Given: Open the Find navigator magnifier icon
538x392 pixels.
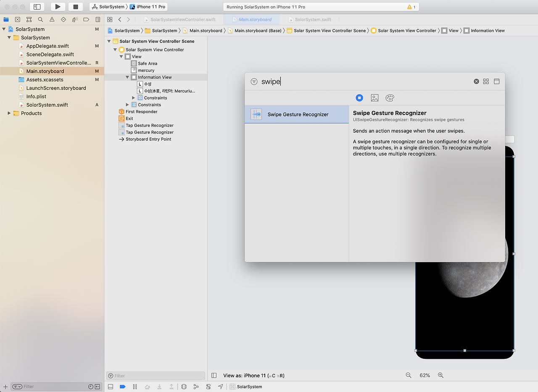Looking at the screenshot, I should click(40, 19).
